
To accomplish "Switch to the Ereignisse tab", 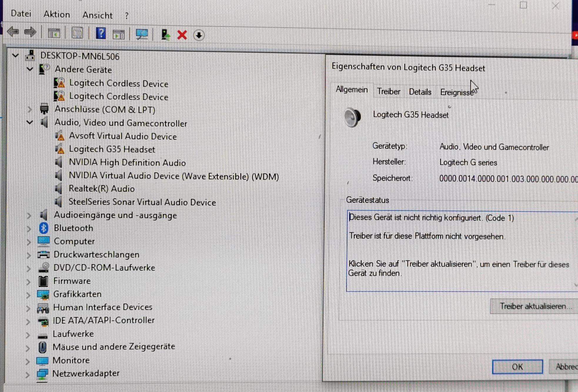I will pyautogui.click(x=457, y=92).
